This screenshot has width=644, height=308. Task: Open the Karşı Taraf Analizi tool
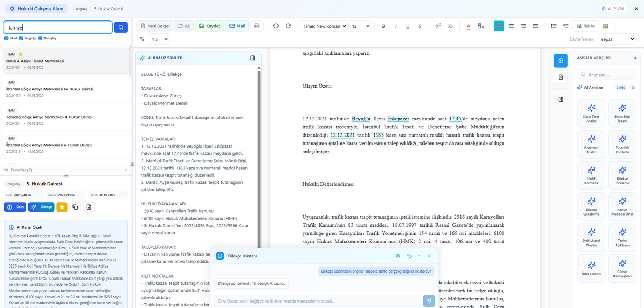[x=590, y=113]
